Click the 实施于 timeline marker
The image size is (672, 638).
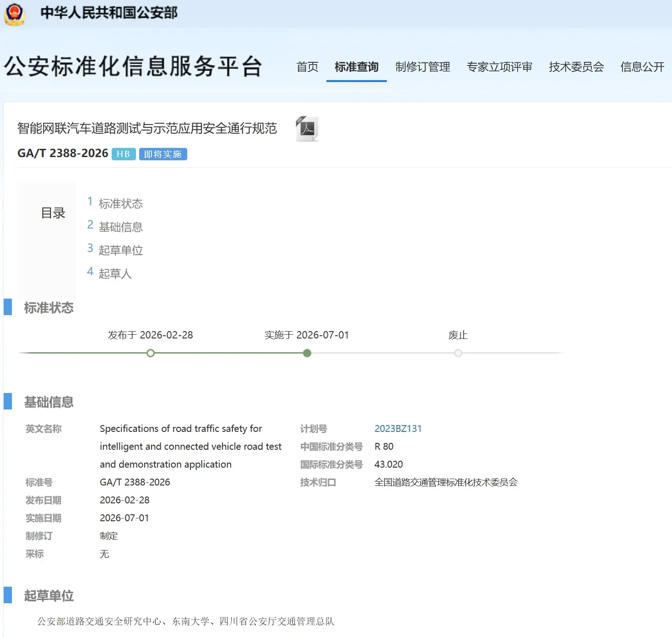pyautogui.click(x=307, y=353)
